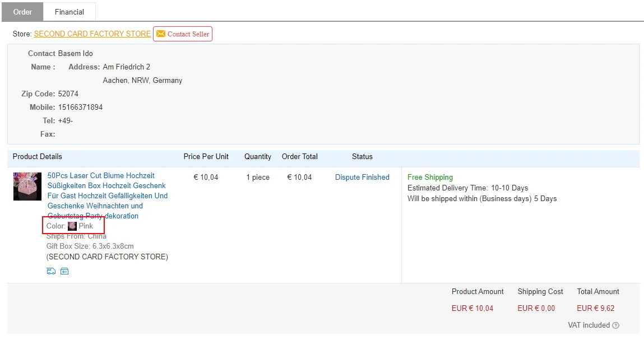Open the product thumbnail image

click(27, 187)
